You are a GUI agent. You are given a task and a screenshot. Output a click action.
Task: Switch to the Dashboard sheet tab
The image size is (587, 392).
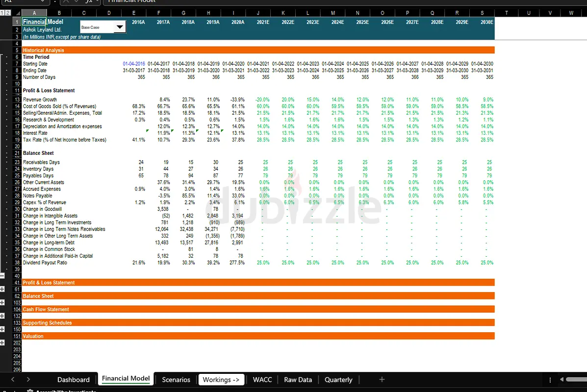coord(73,380)
